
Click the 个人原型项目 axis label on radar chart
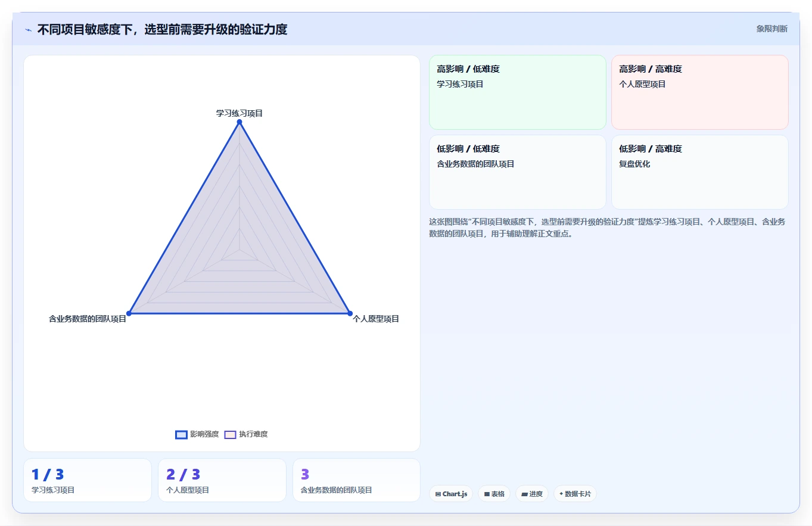(376, 319)
